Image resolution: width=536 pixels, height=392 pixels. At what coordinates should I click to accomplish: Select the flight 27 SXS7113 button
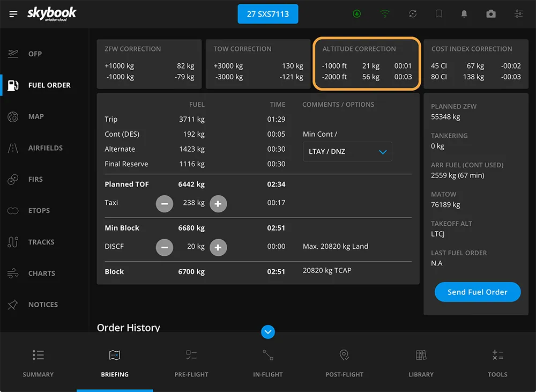267,14
